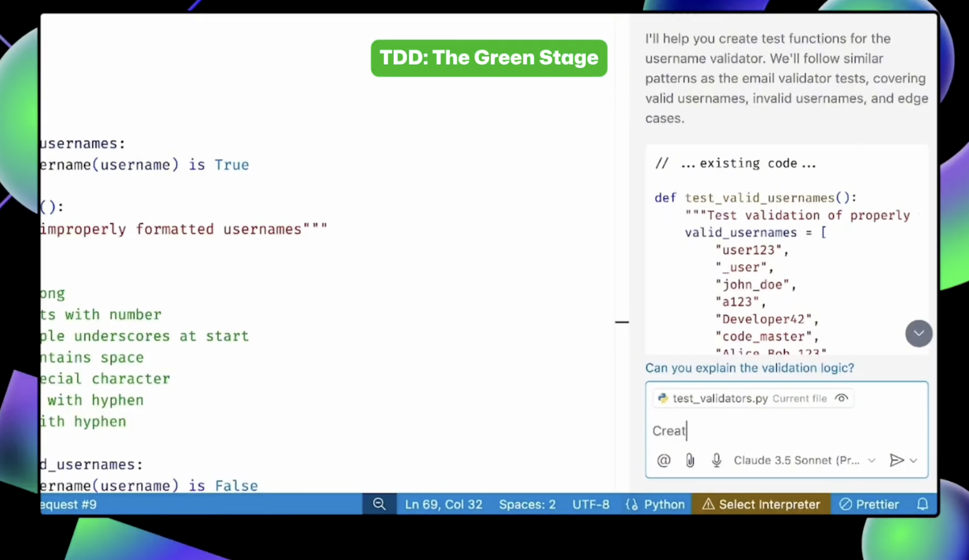Open Python language mode selector
Screen dimensions: 969x560
[656, 504]
